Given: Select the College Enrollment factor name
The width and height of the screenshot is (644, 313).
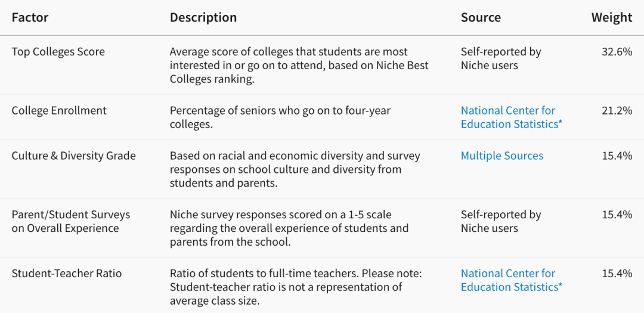Looking at the screenshot, I should [59, 111].
